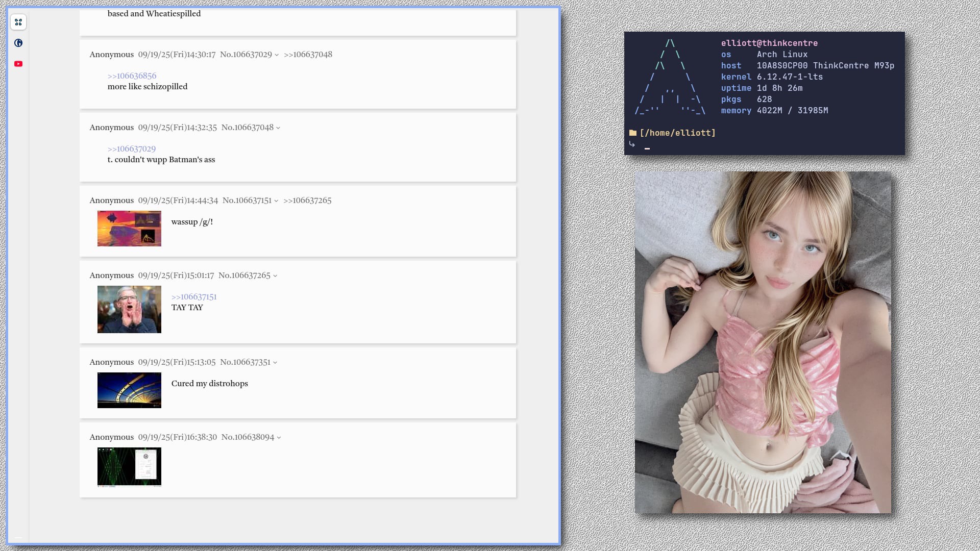Open post menu arrow for No.106637029
Screen dimensions: 980x551
(277, 55)
